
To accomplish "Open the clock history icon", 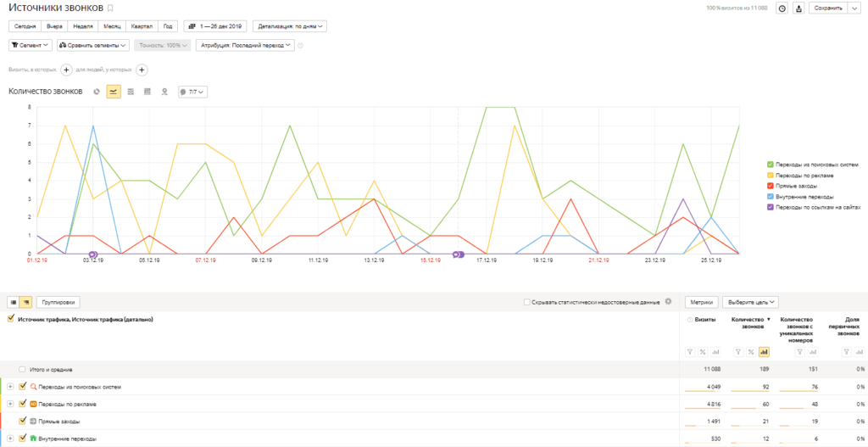I will coord(782,8).
